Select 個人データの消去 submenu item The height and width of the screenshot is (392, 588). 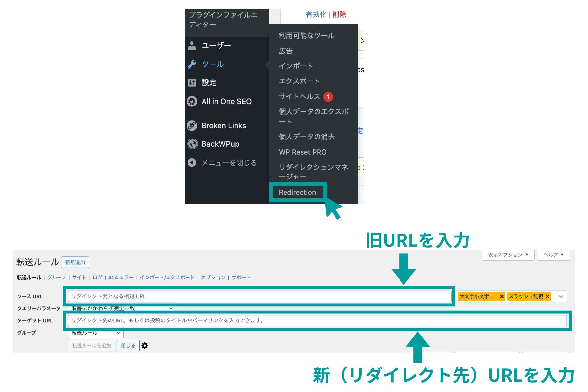click(307, 137)
